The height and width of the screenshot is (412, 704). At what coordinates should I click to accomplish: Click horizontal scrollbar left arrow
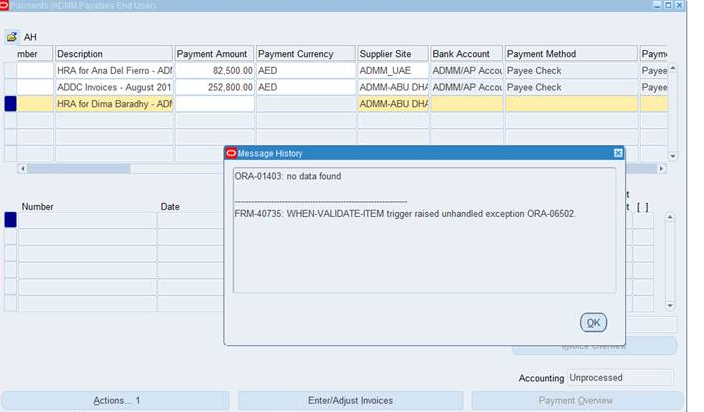pyautogui.click(x=22, y=169)
